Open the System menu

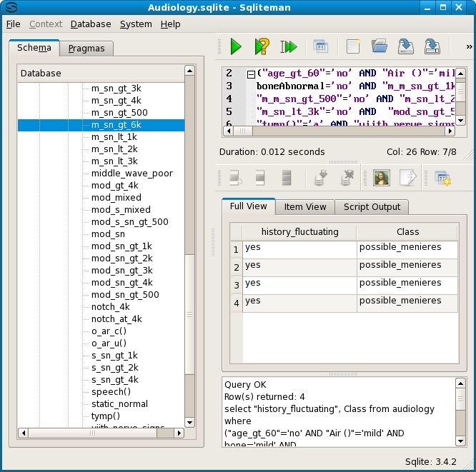coord(136,24)
